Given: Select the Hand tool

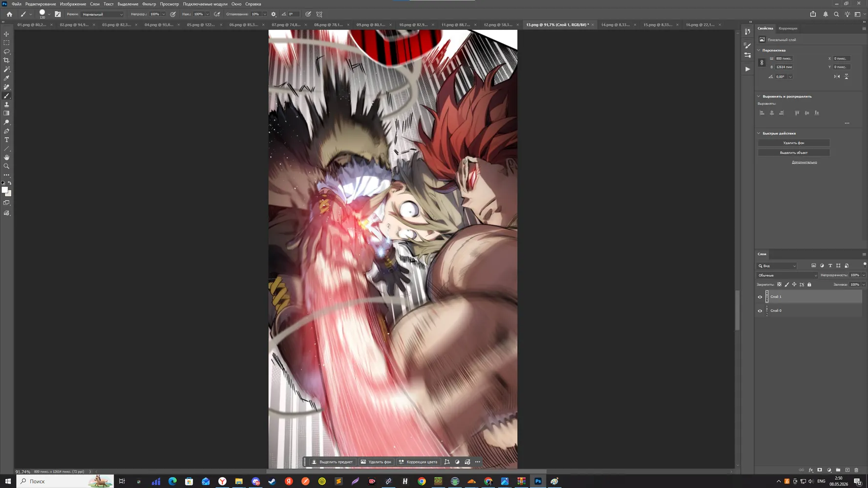Looking at the screenshot, I should (x=7, y=158).
